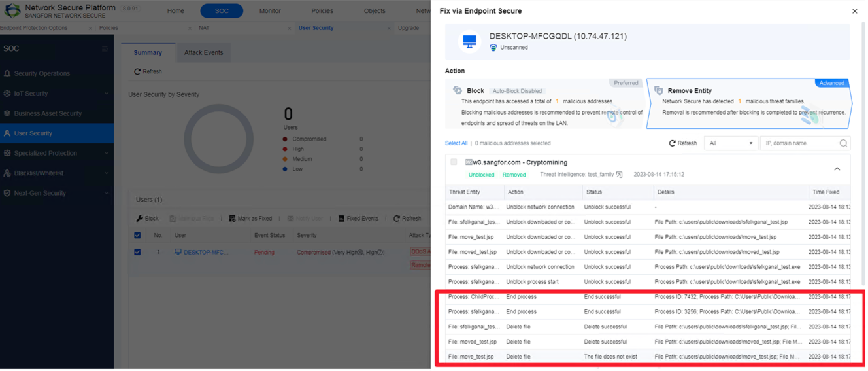Screen dimensions: 868x371
Task: Toggle the select-all checkbox in Users table header
Action: 137,235
